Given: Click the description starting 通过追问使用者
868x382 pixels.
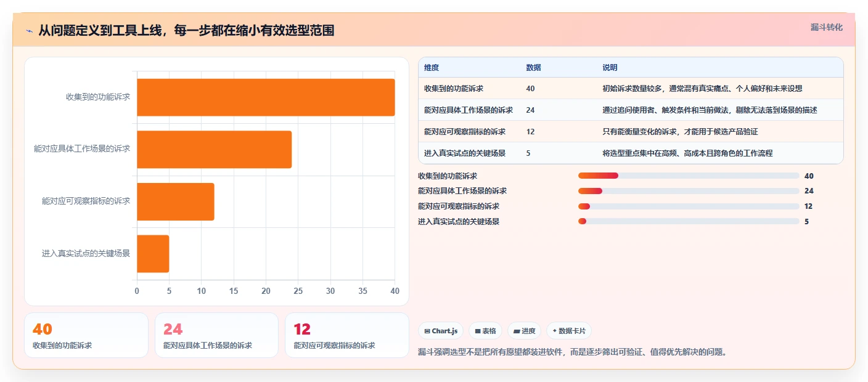Looking at the screenshot, I should pyautogui.click(x=710, y=110).
